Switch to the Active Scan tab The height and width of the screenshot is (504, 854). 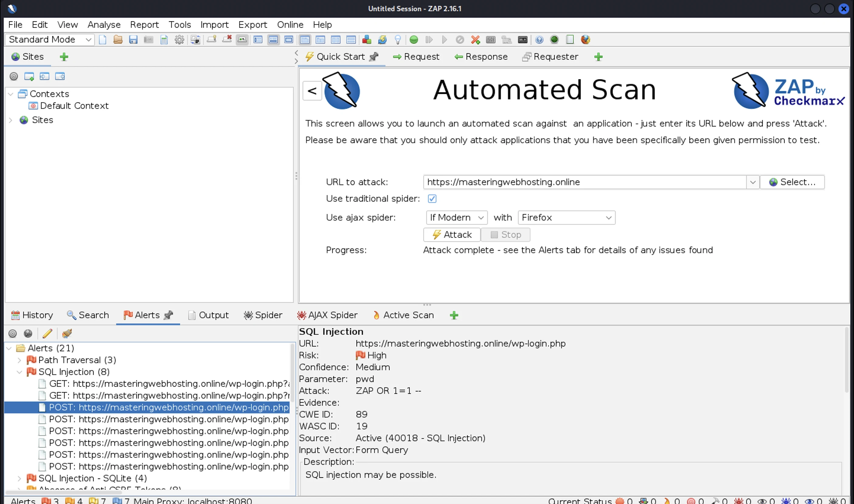coord(404,315)
